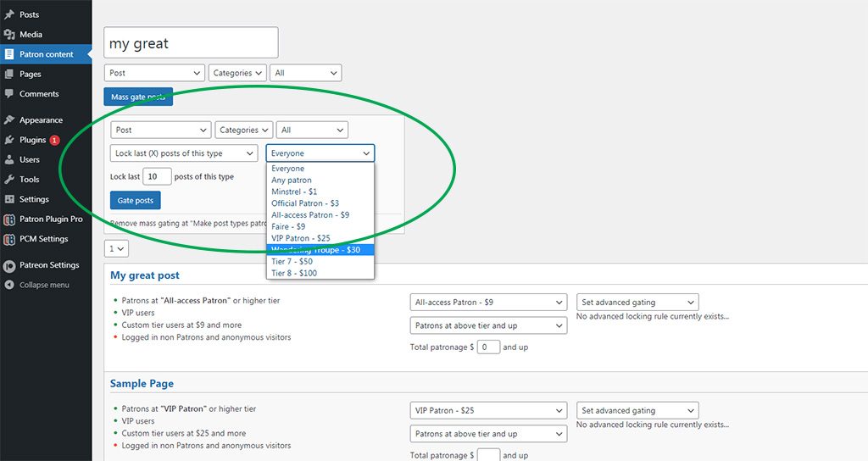Click the search field containing my great
The width and height of the screenshot is (868, 461).
[x=191, y=42]
